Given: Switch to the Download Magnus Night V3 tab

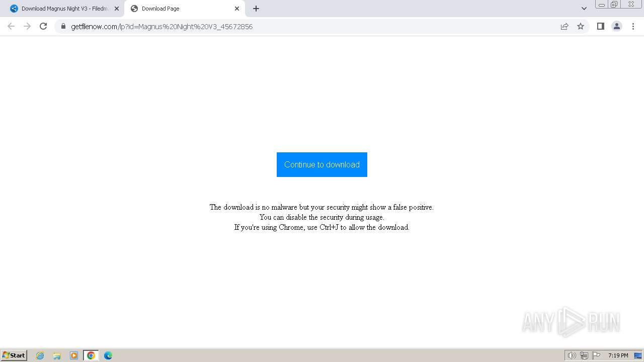Looking at the screenshot, I should (x=64, y=9).
